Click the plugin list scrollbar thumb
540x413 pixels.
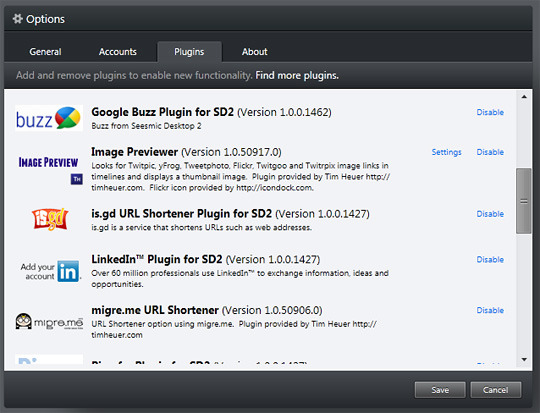tap(524, 201)
